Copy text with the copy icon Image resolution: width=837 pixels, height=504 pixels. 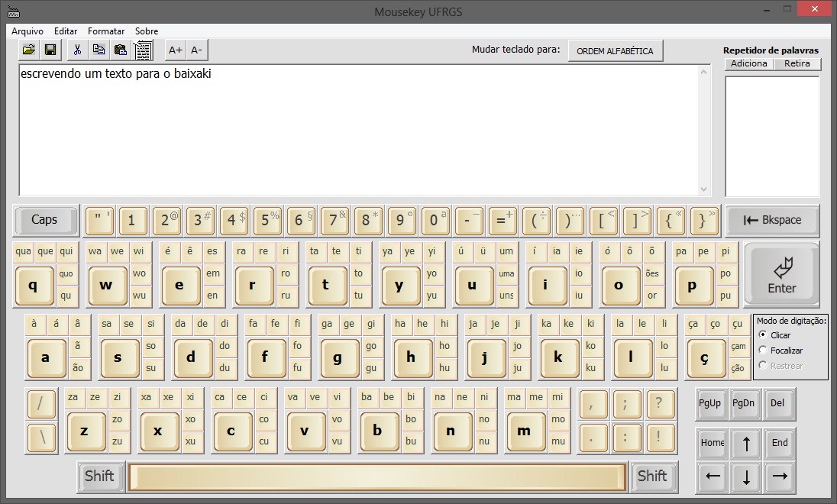click(x=99, y=49)
